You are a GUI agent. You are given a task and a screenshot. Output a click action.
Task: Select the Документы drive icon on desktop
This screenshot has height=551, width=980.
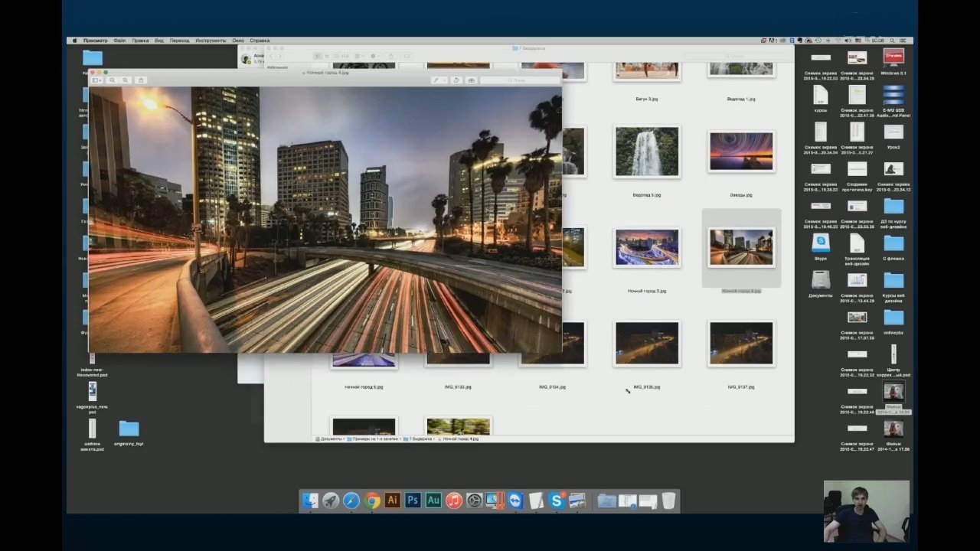coord(821,280)
